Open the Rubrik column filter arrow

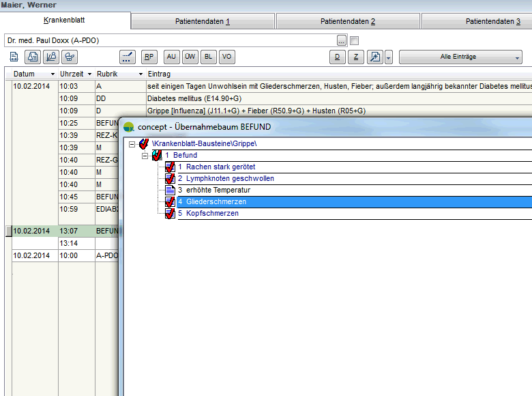coord(141,74)
